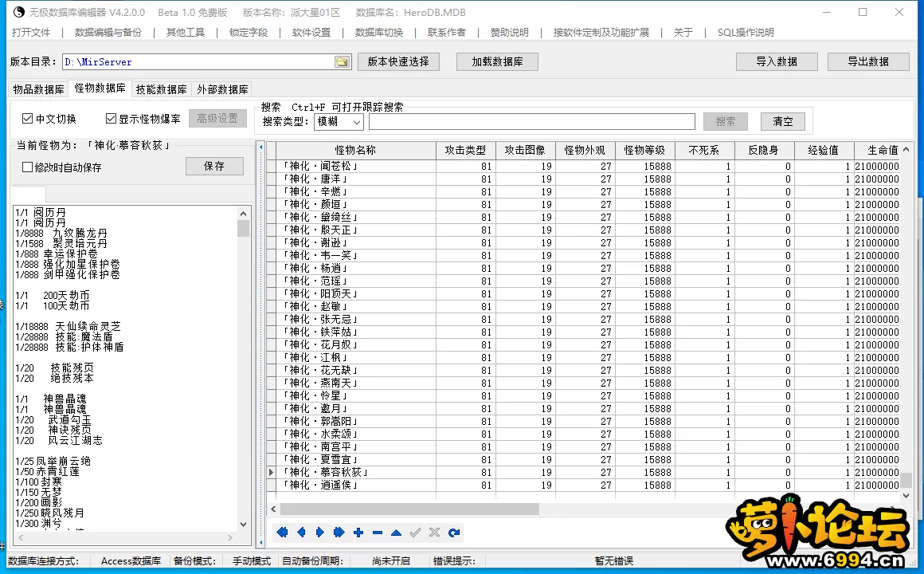Open 打开文件 menu
Image resolution: width=924 pixels, height=574 pixels.
(x=30, y=33)
